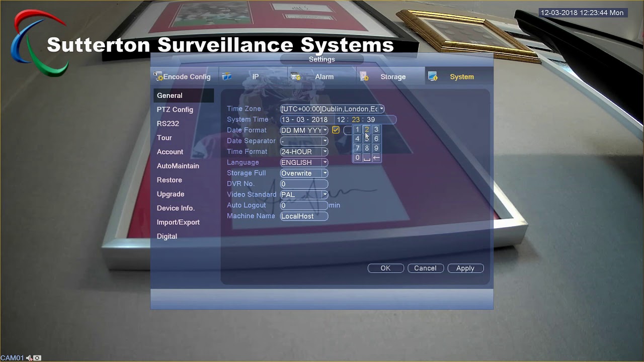Viewport: 644px width, 362px height.
Task: Open PTZ Config in the sidebar
Action: (175, 110)
